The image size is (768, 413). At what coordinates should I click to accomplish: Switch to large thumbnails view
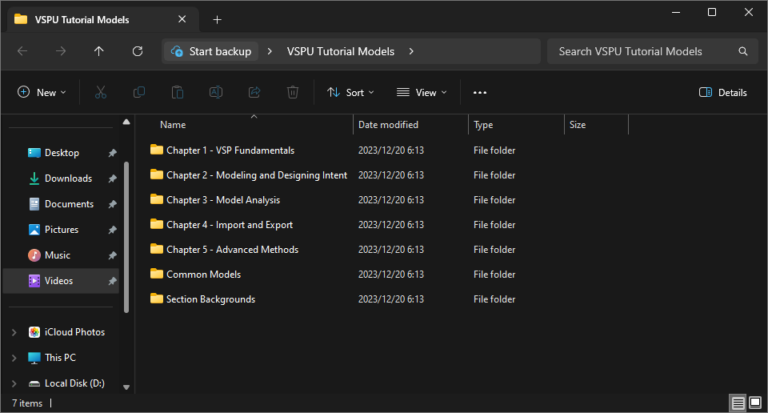coord(757,403)
